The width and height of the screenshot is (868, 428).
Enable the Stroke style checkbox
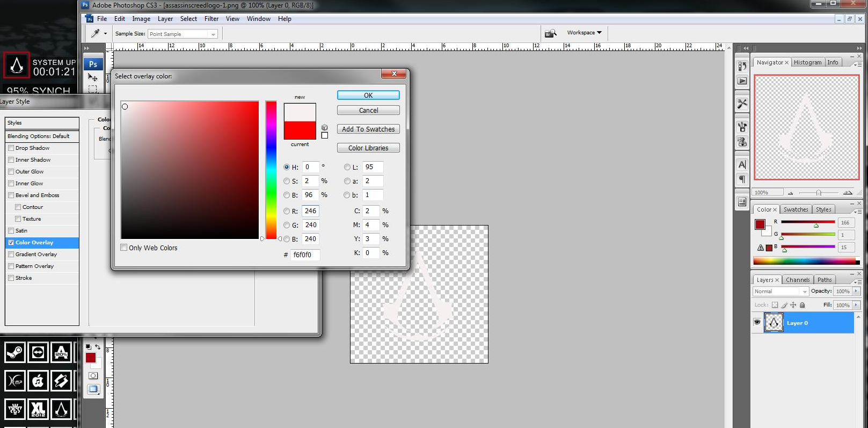point(11,278)
